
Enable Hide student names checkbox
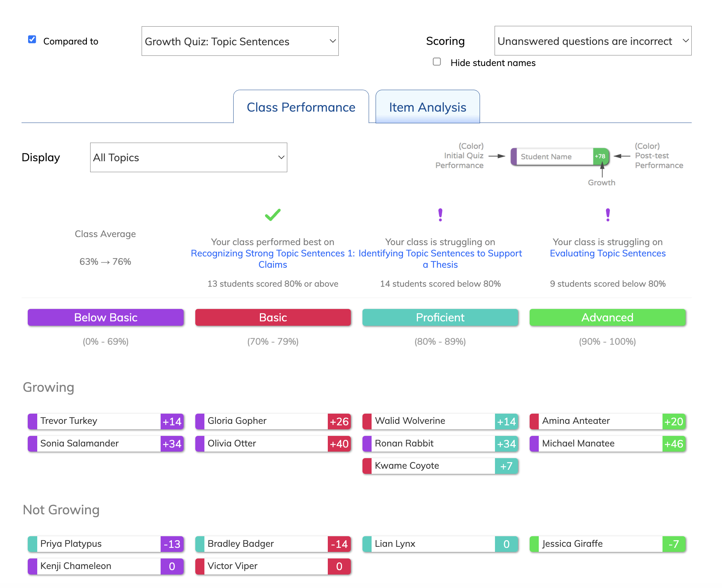pyautogui.click(x=437, y=62)
